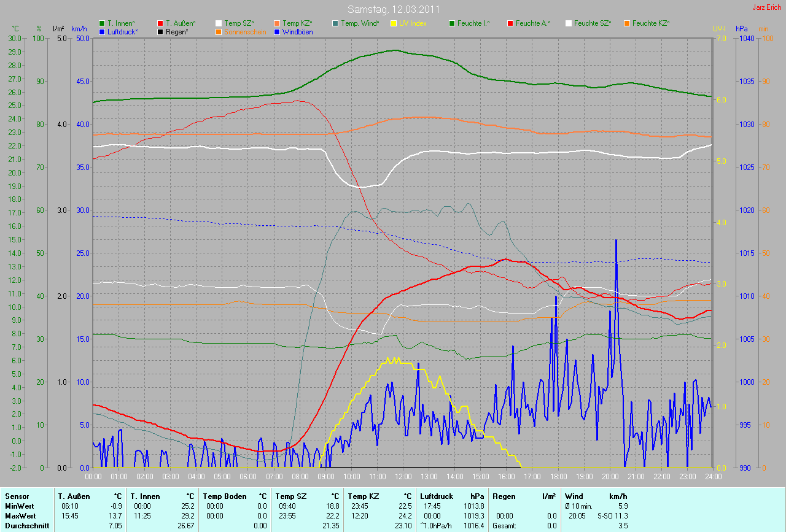
Task: Click the Temp SZ* legend label
Action: pyautogui.click(x=239, y=23)
